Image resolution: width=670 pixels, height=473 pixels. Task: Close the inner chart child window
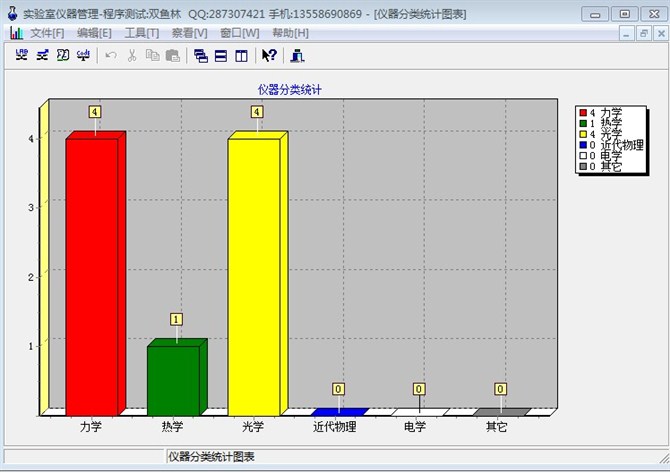[x=661, y=34]
